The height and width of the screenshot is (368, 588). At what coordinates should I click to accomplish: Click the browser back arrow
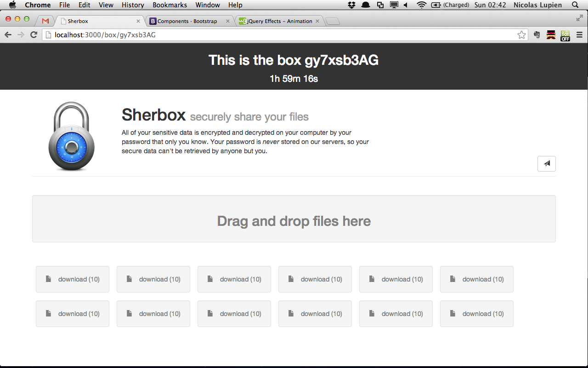[8, 34]
